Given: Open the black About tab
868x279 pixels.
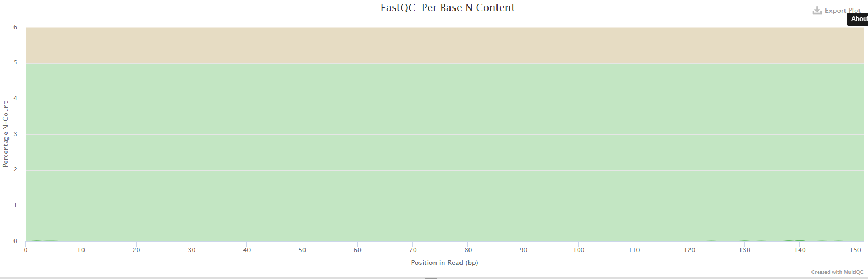Looking at the screenshot, I should 858,19.
